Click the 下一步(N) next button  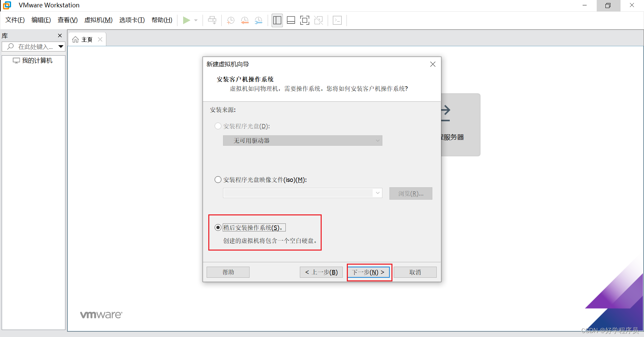click(368, 272)
